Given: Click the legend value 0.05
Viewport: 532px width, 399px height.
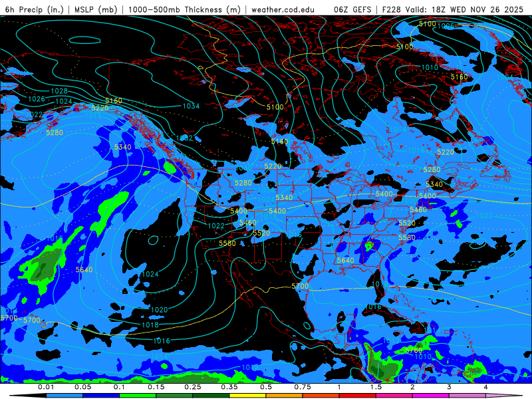Looking at the screenshot, I should (82, 387).
